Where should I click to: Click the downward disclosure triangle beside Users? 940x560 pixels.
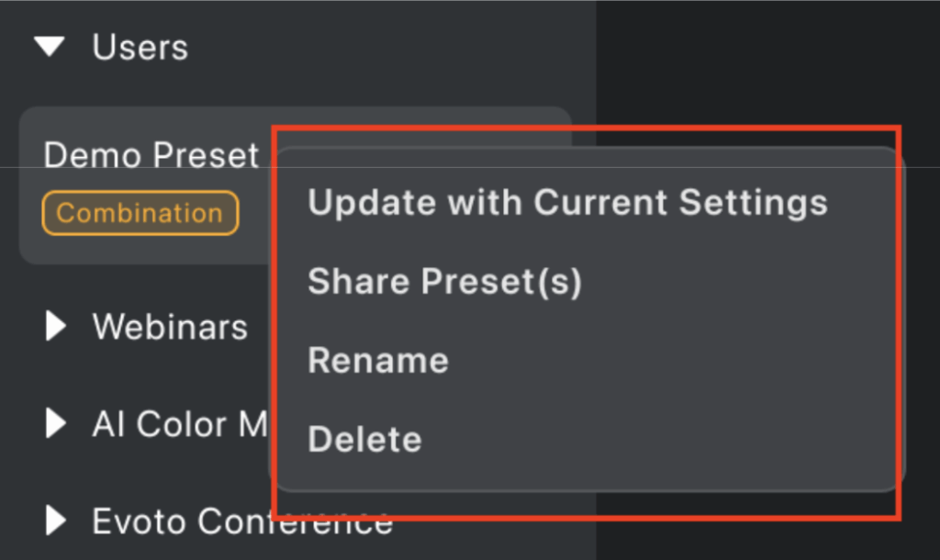(x=50, y=47)
